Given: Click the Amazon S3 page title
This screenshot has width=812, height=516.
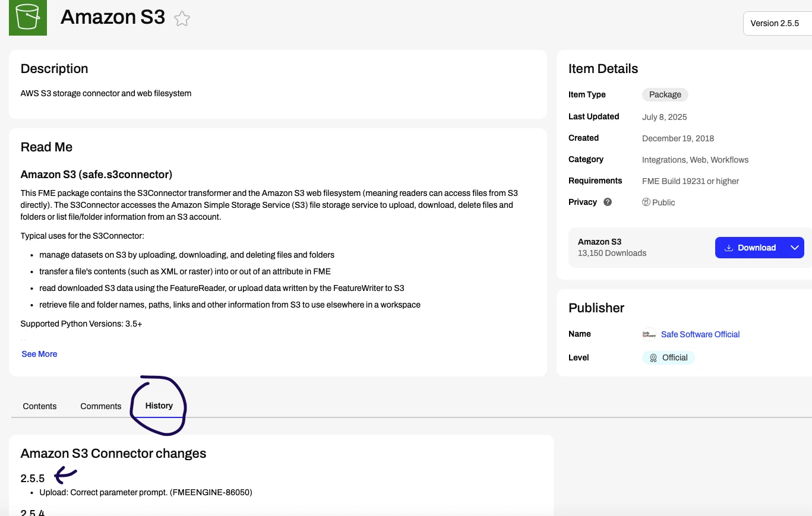Looking at the screenshot, I should tap(113, 17).
